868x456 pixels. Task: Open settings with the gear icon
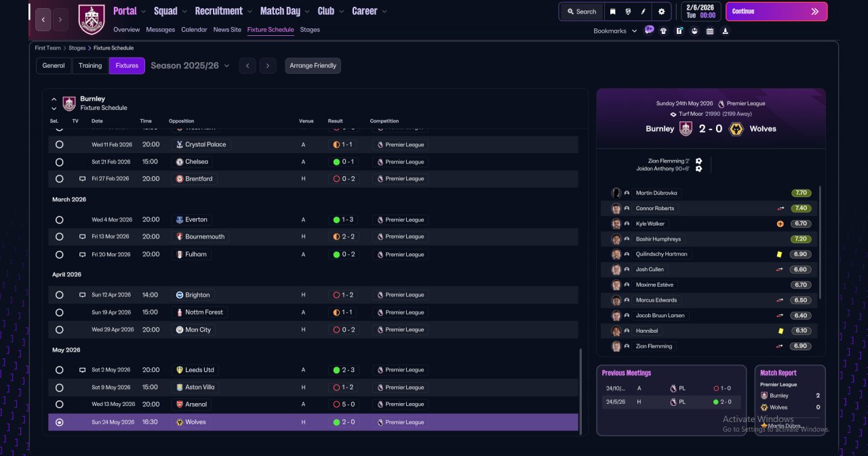pyautogui.click(x=661, y=12)
